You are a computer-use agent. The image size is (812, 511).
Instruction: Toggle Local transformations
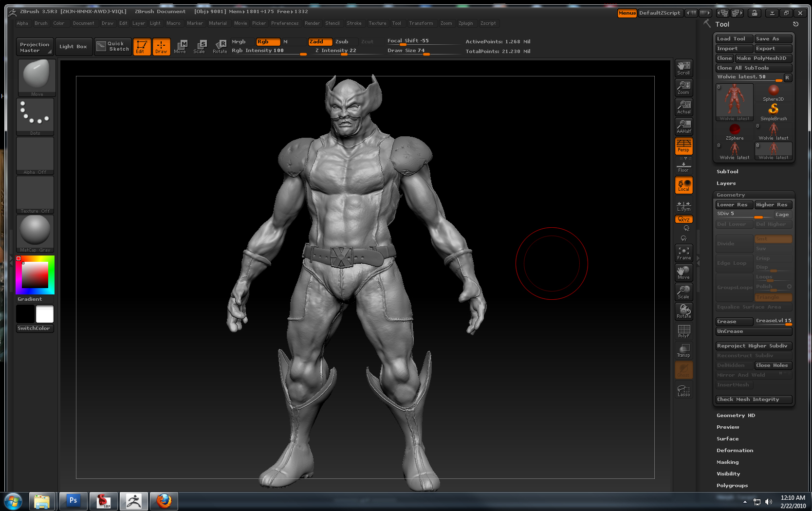pyautogui.click(x=683, y=185)
